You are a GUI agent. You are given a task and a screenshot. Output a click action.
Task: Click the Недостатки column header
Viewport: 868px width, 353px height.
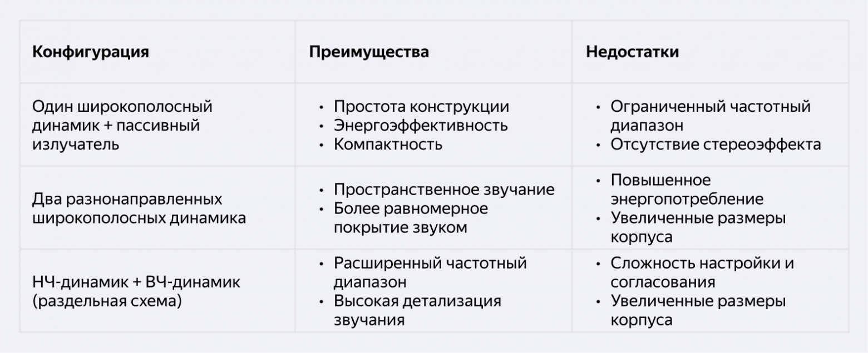pyautogui.click(x=633, y=52)
